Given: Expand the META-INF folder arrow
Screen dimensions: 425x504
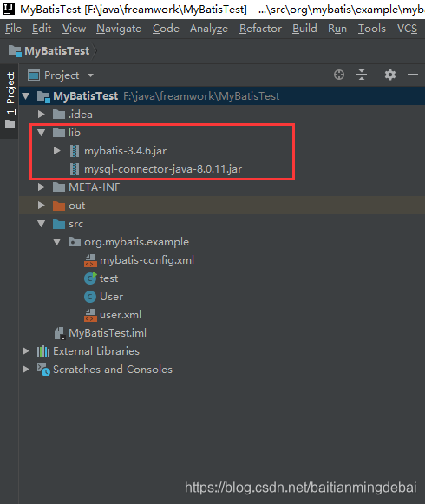Looking at the screenshot, I should [x=41, y=187].
